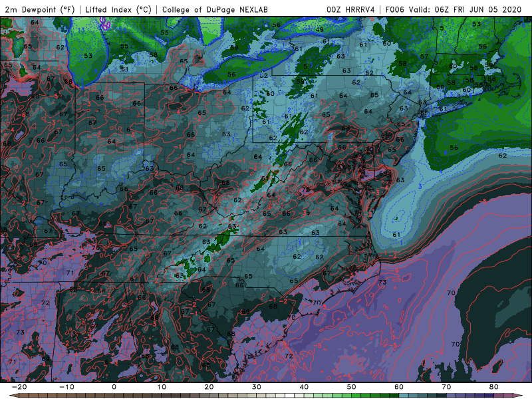Click 'College of DuPage NEXLAB' in the header

[x=215, y=9]
